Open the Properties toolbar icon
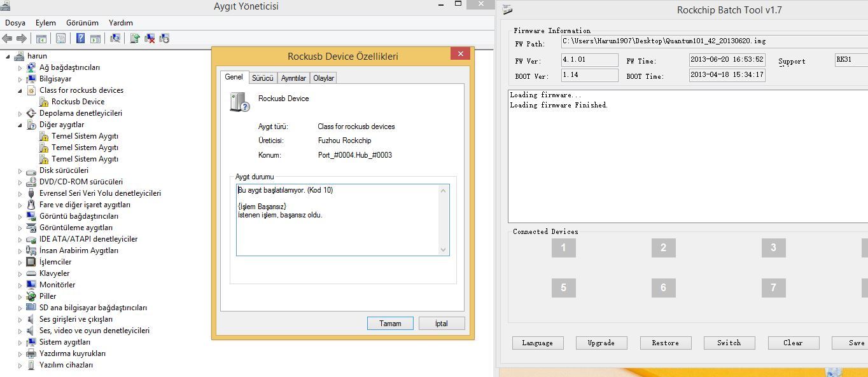This screenshot has height=377, width=868. pos(60,39)
